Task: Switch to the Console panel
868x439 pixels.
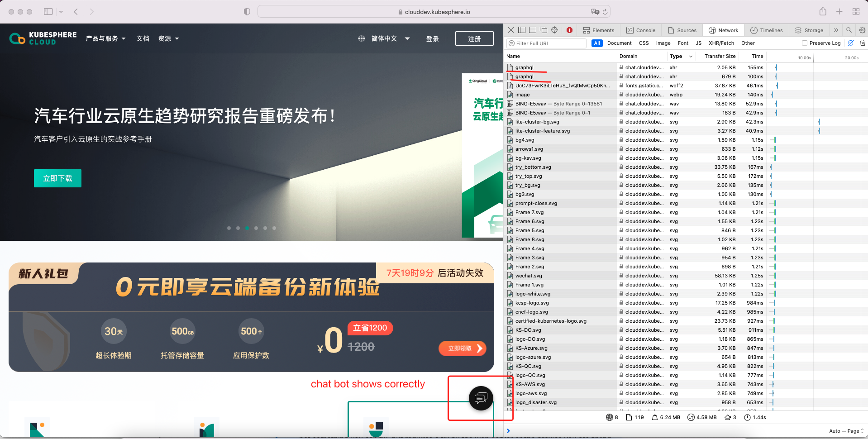Action: 641,30
